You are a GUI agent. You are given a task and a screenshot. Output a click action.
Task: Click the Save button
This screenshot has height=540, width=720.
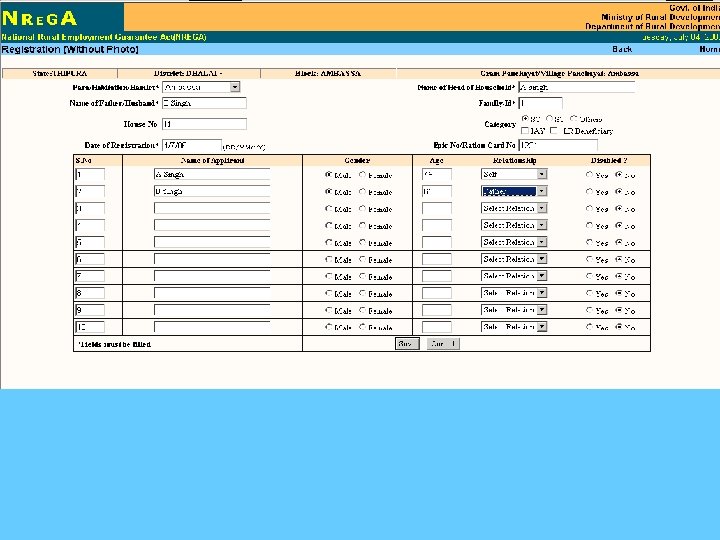407,343
